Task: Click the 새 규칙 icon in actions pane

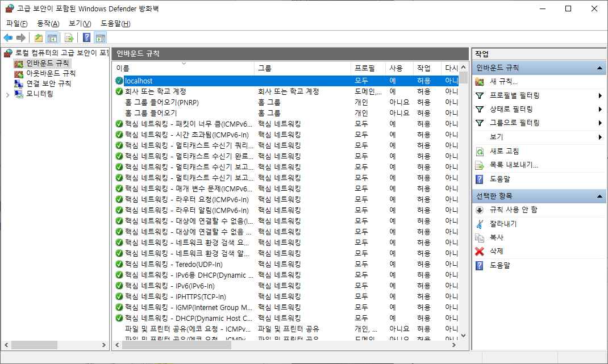Action: click(x=480, y=82)
